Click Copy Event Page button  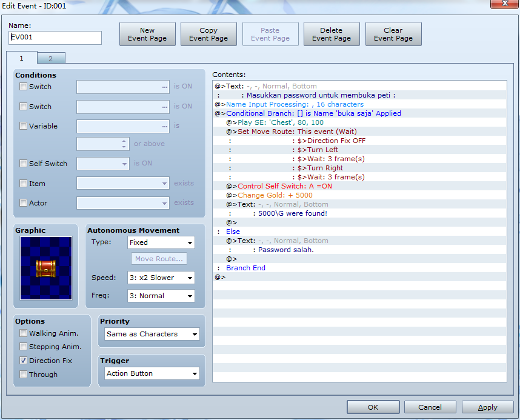[208, 34]
